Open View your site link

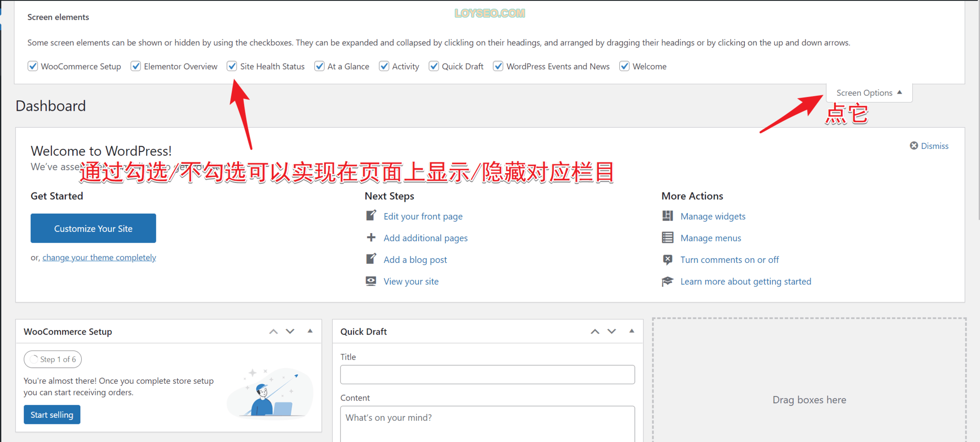[411, 281]
